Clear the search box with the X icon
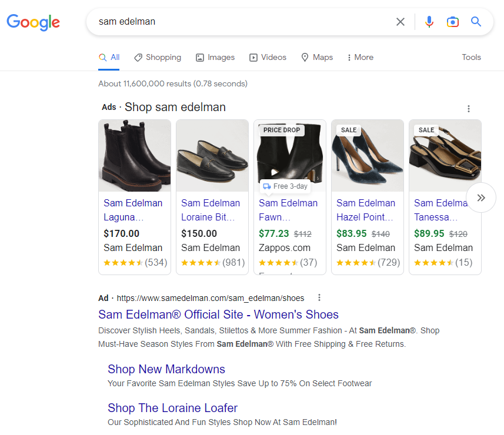 pyautogui.click(x=400, y=22)
